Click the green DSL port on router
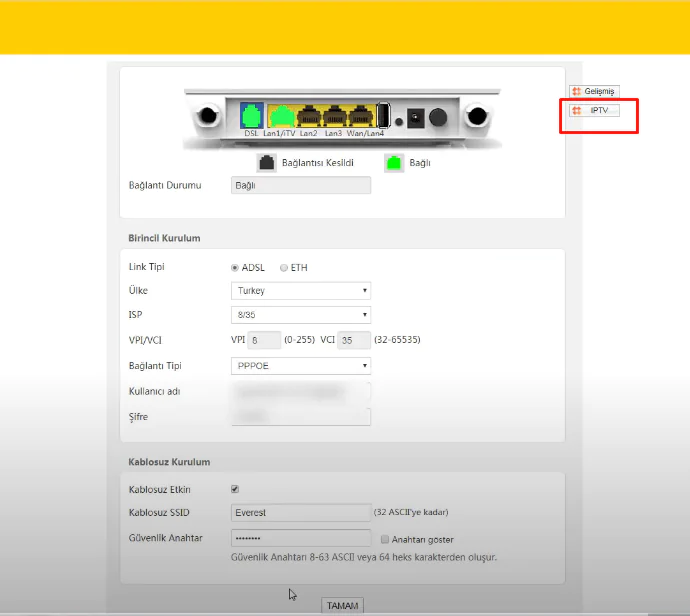 [251, 115]
